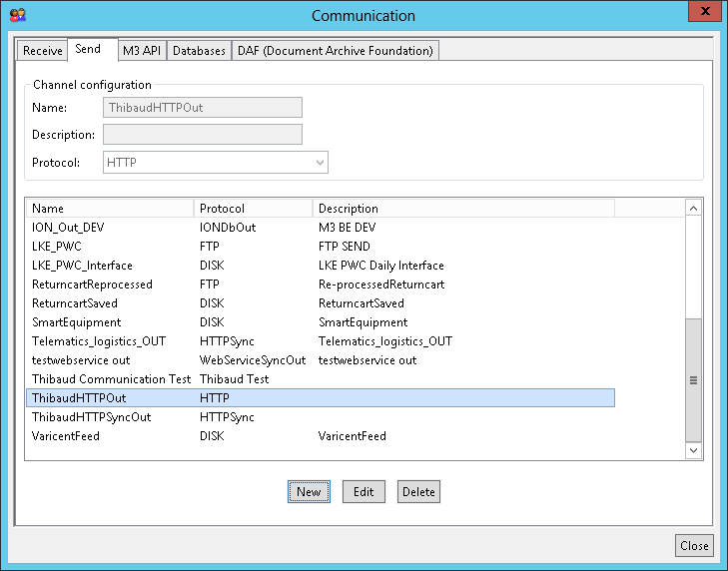Viewport: 728px width, 571px height.
Task: Click the Edit button
Action: [x=364, y=492]
